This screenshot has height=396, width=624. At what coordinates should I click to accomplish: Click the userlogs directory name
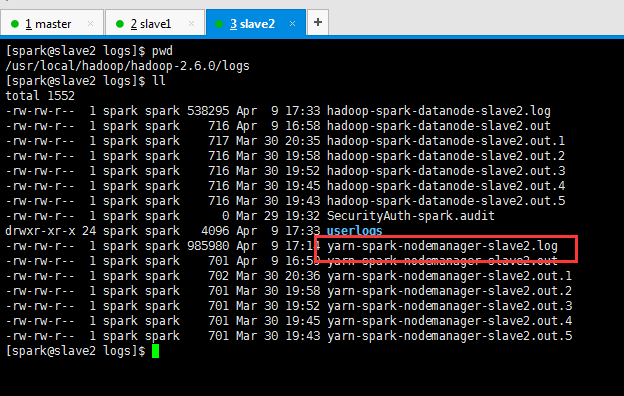[354, 231]
